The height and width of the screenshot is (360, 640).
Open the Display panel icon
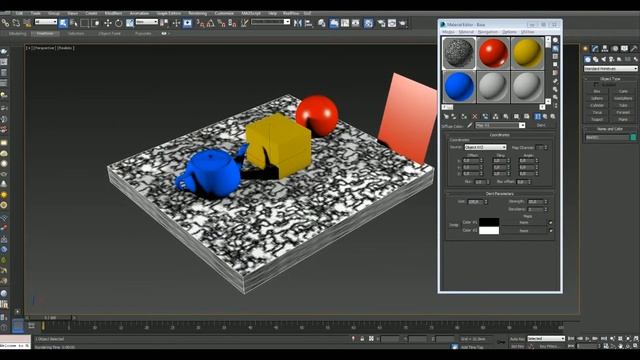click(x=624, y=49)
